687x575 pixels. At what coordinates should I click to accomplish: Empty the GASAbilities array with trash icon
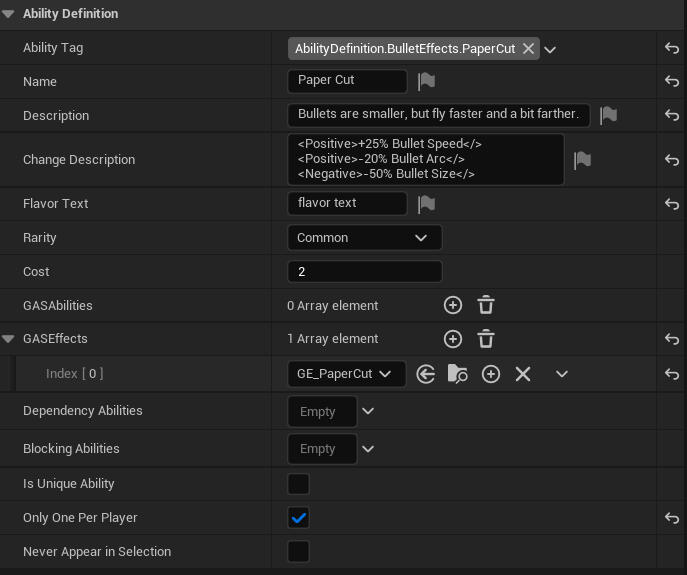[485, 305]
